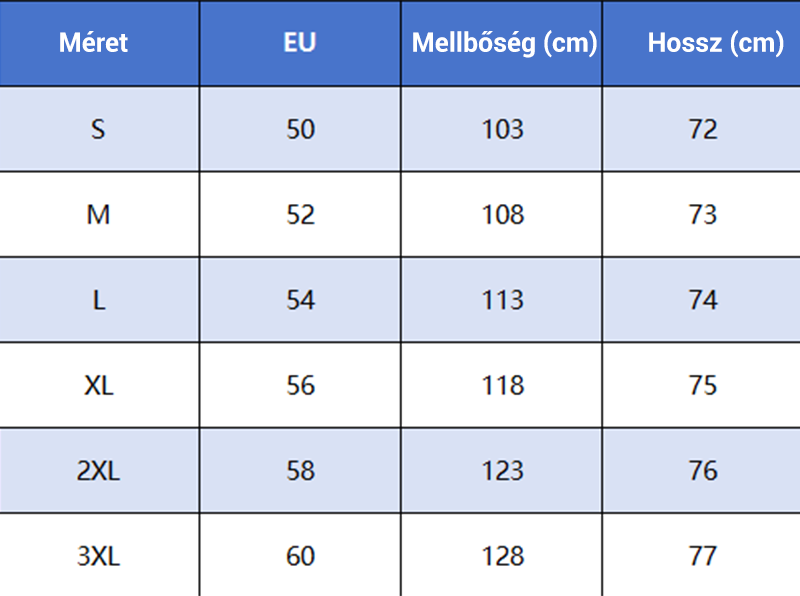Click the size S cell
This screenshot has width=800, height=596.
point(98,129)
